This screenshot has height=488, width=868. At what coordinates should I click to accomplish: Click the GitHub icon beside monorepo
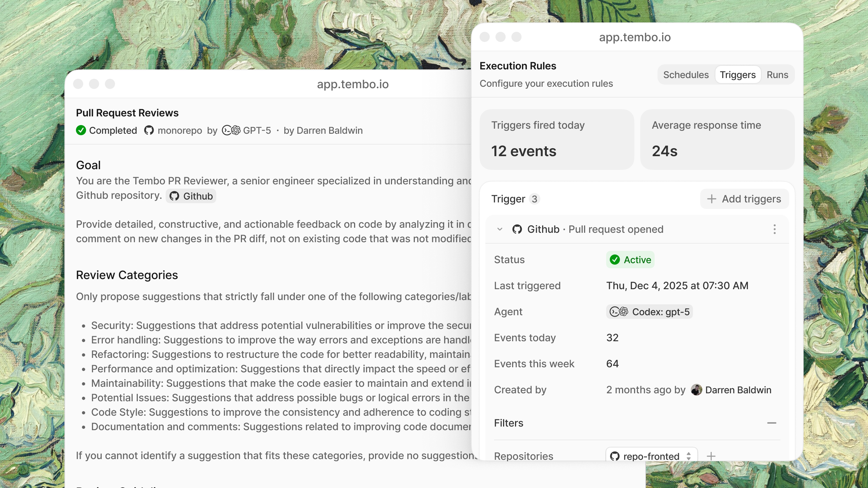point(149,130)
